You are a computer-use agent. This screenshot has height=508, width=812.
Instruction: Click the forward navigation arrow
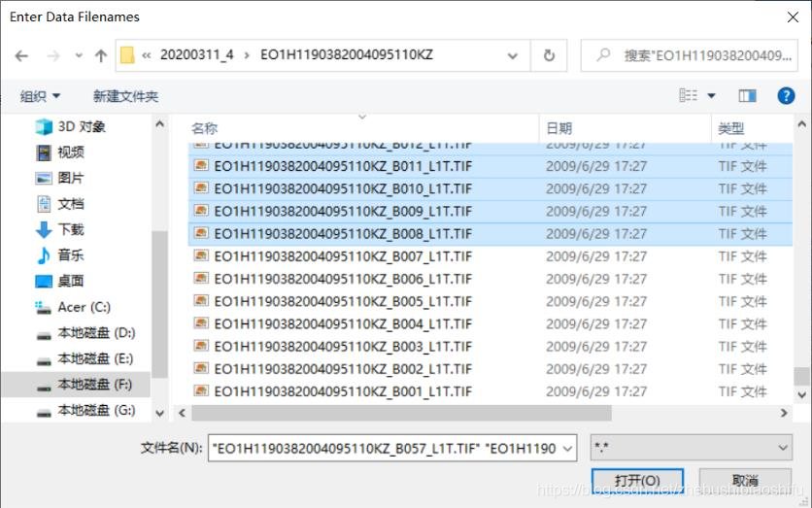(52, 55)
